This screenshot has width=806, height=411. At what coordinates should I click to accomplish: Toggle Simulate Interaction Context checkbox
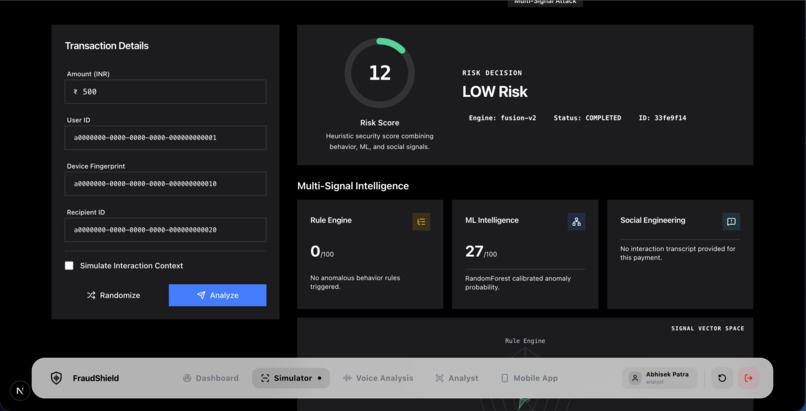tap(69, 266)
